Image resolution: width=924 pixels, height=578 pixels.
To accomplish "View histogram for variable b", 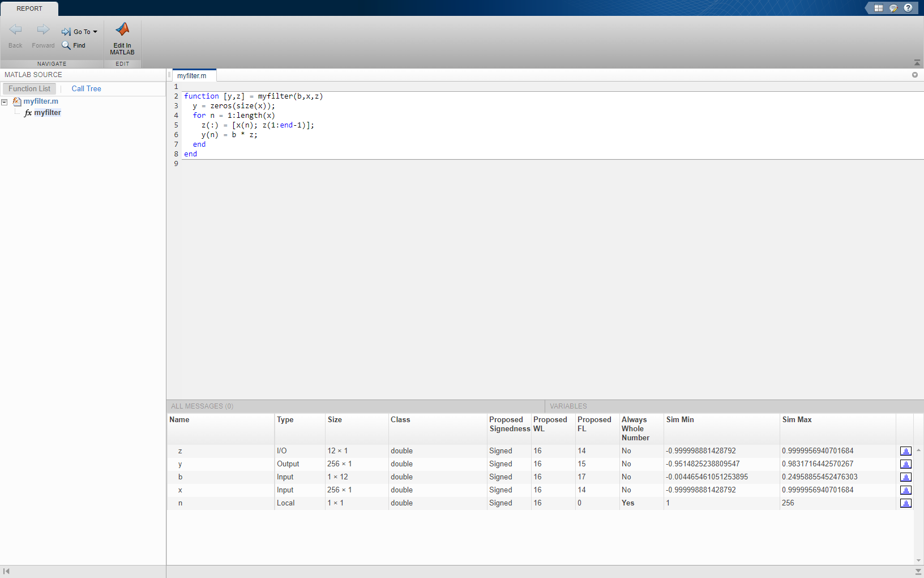I will pos(905,477).
